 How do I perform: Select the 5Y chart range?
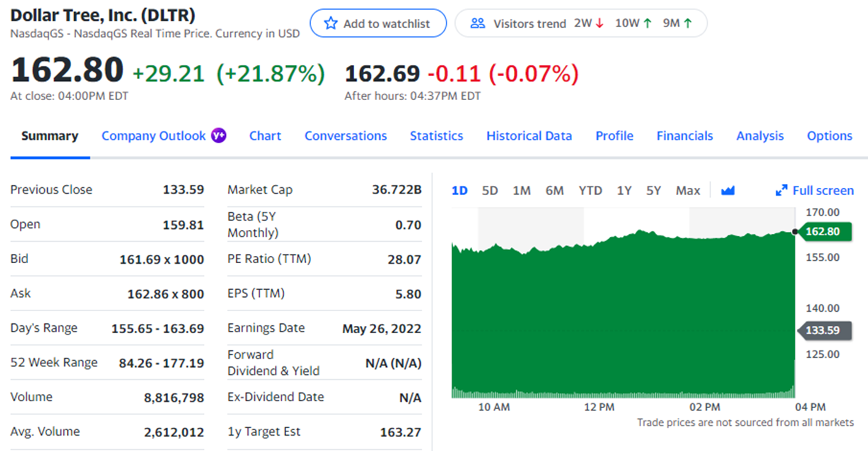pos(654,190)
